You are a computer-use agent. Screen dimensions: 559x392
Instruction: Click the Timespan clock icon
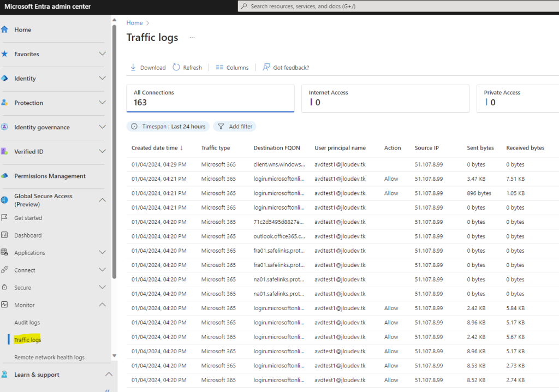click(134, 126)
